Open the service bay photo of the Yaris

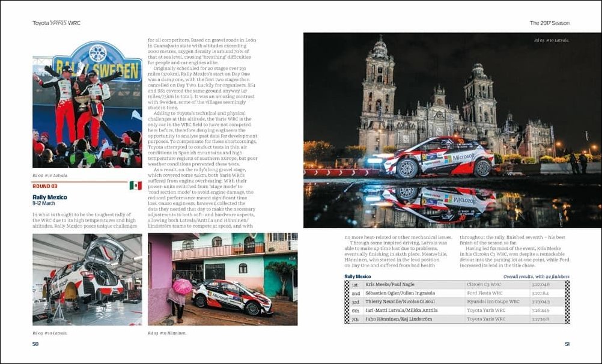click(x=87, y=279)
